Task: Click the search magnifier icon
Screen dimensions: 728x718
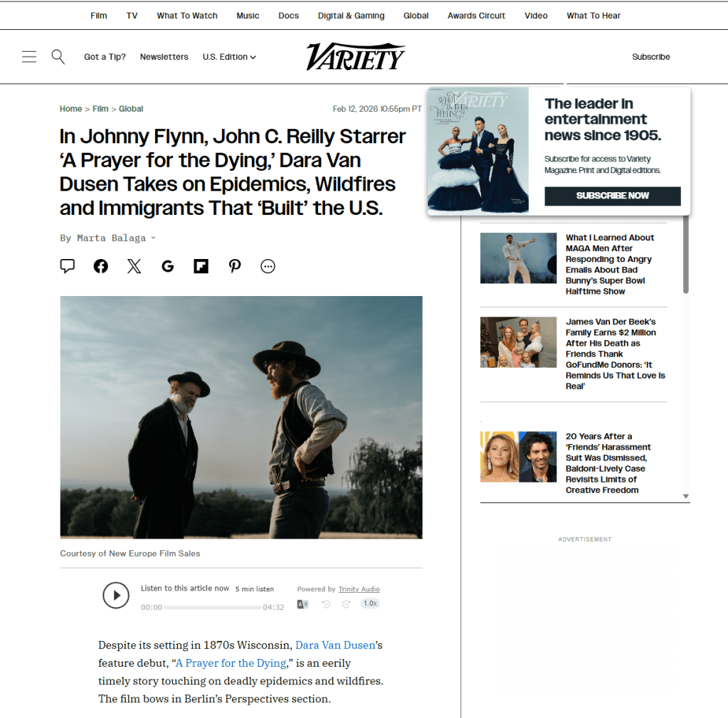Action: tap(58, 57)
